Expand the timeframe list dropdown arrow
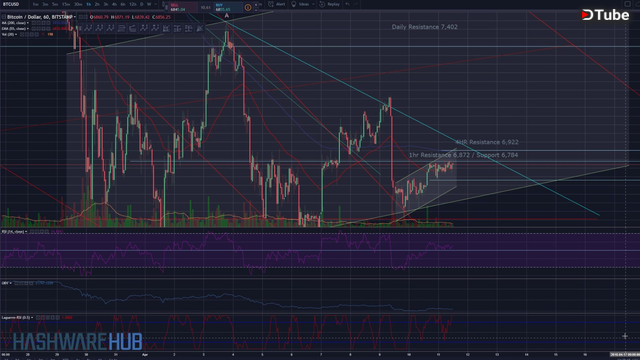 pos(156,4)
